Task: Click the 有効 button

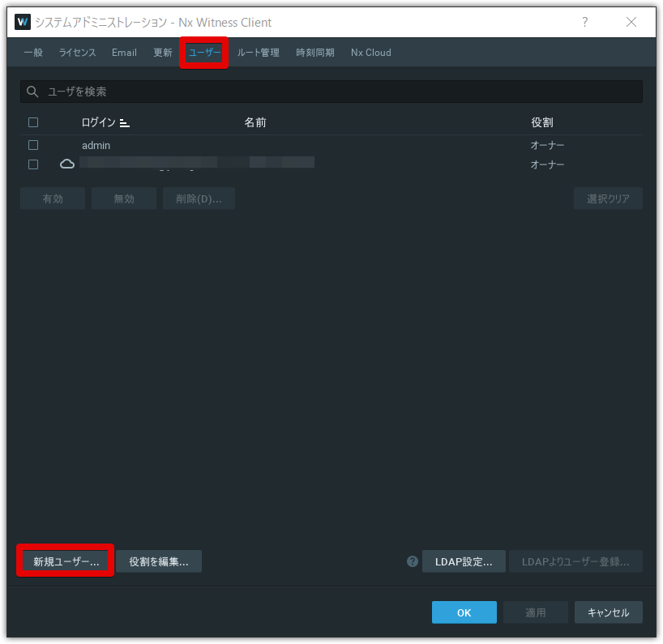Action: click(x=53, y=198)
